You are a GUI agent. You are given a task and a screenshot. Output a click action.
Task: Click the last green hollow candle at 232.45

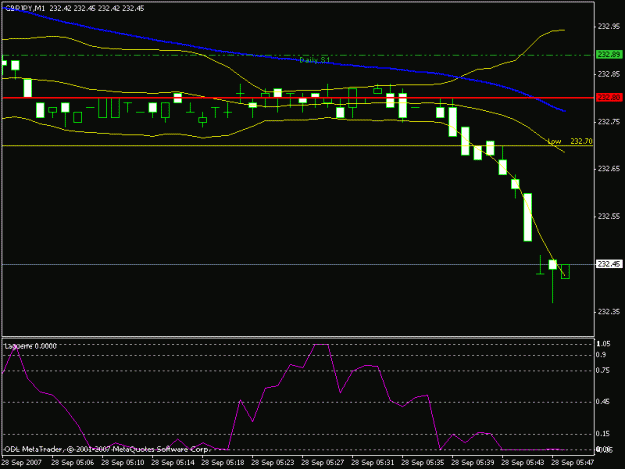565,271
